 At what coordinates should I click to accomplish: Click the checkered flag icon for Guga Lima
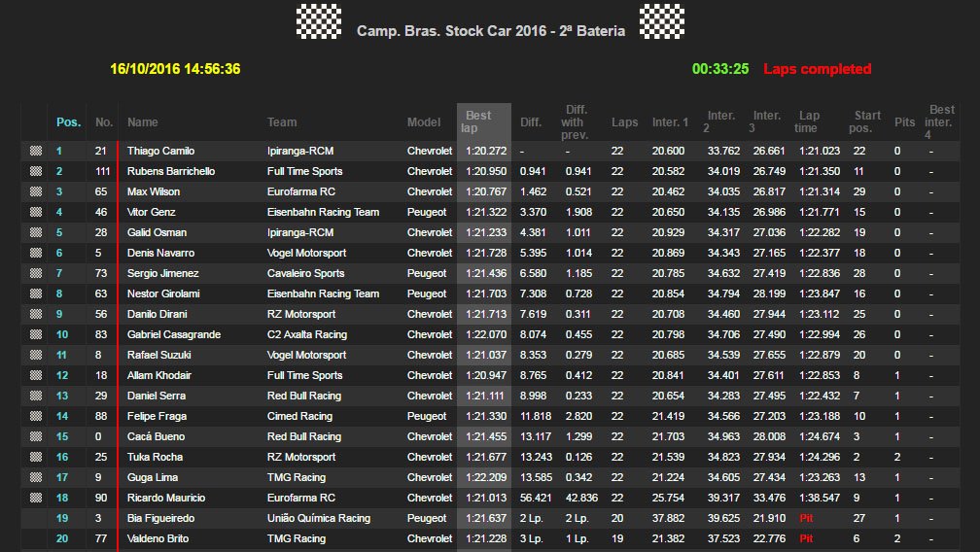click(x=36, y=477)
